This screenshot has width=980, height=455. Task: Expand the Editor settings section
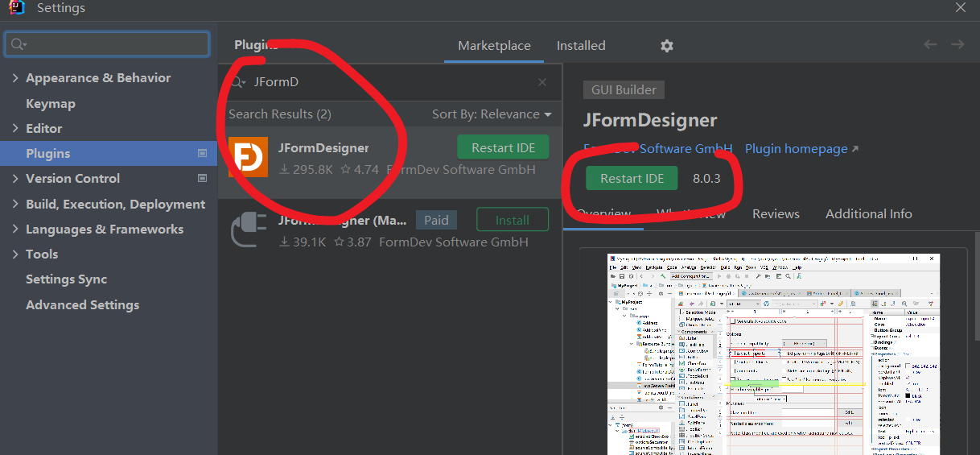(15, 128)
